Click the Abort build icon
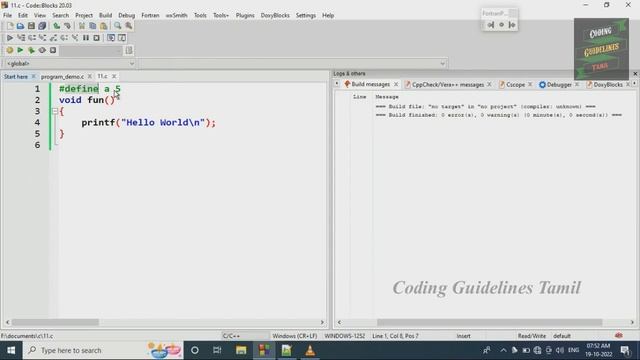This screenshot has height=360, width=640. point(53,50)
